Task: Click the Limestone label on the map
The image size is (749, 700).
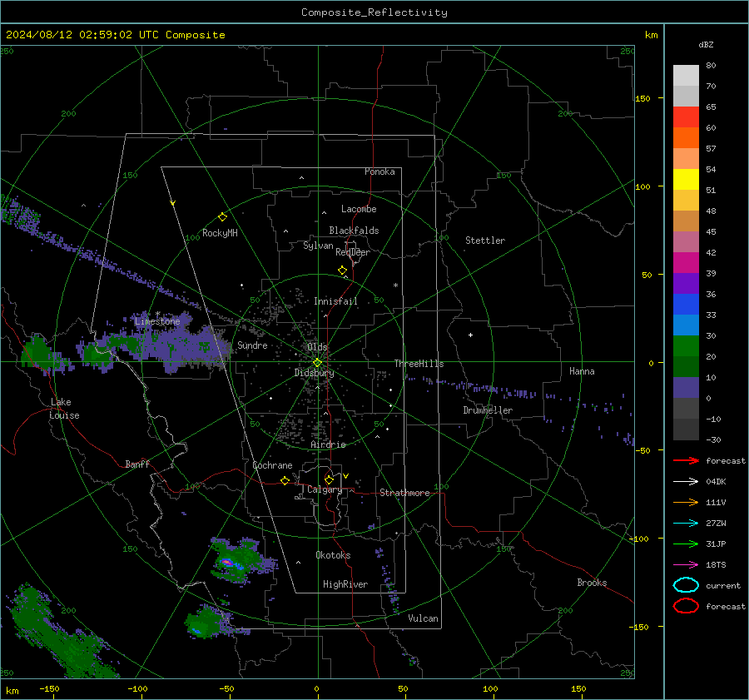Action: (157, 321)
